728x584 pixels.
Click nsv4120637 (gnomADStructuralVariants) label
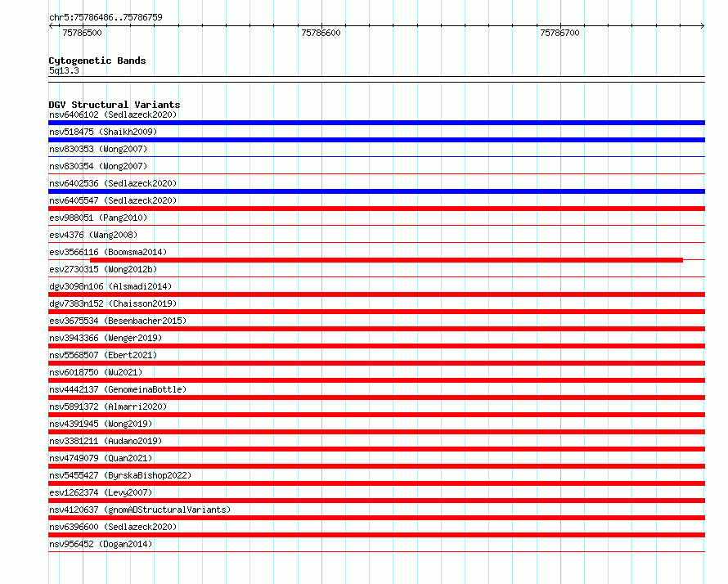point(140,510)
